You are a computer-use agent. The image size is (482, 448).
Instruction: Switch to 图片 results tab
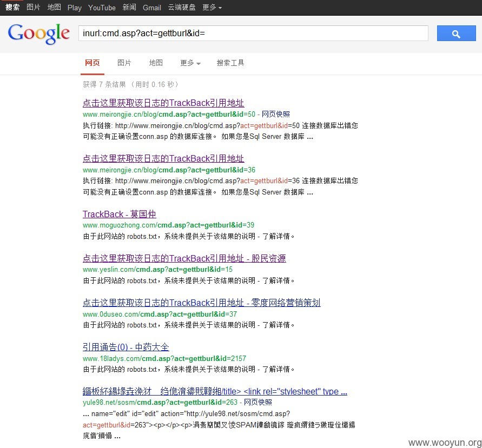pyautogui.click(x=124, y=63)
